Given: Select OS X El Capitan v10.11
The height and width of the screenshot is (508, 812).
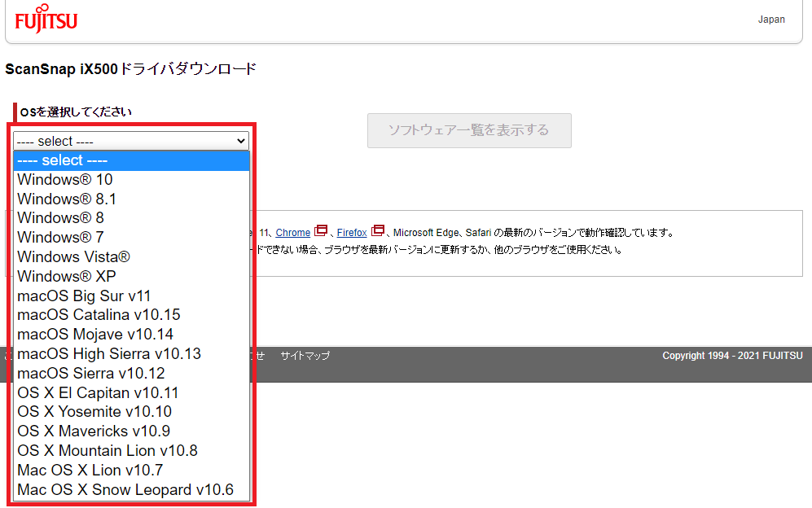Looking at the screenshot, I should tap(132, 393).
